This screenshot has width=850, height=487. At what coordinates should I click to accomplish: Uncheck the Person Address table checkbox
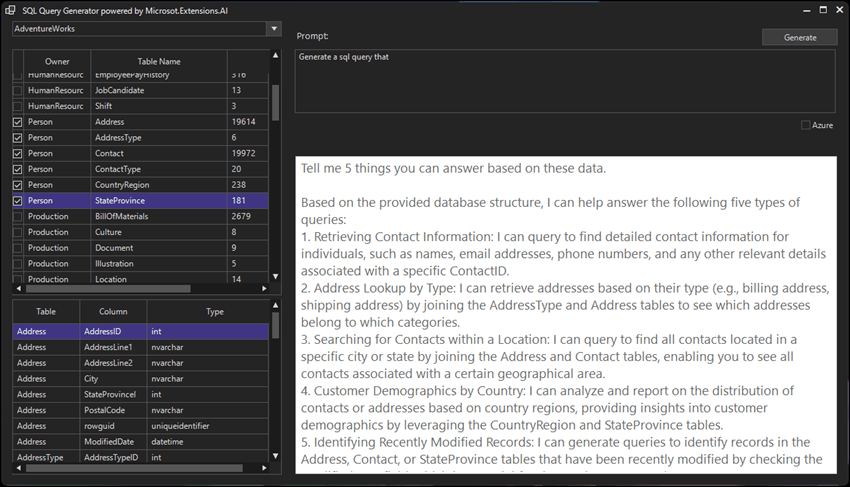(17, 122)
